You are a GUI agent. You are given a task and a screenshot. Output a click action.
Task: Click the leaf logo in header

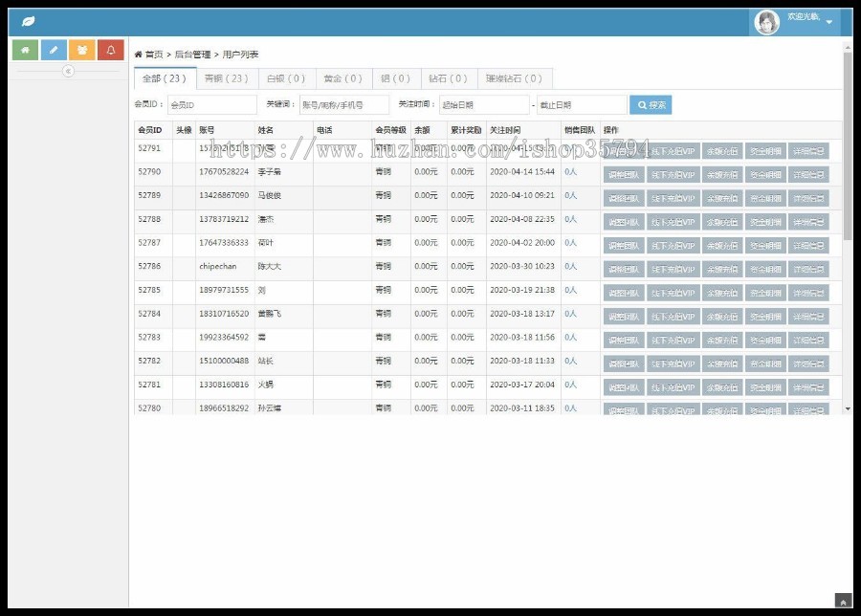[x=29, y=21]
